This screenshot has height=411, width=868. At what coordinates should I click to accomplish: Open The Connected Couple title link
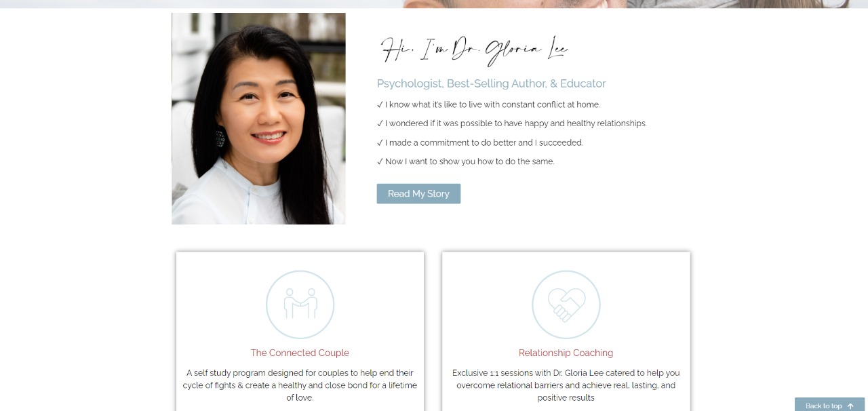click(x=300, y=353)
